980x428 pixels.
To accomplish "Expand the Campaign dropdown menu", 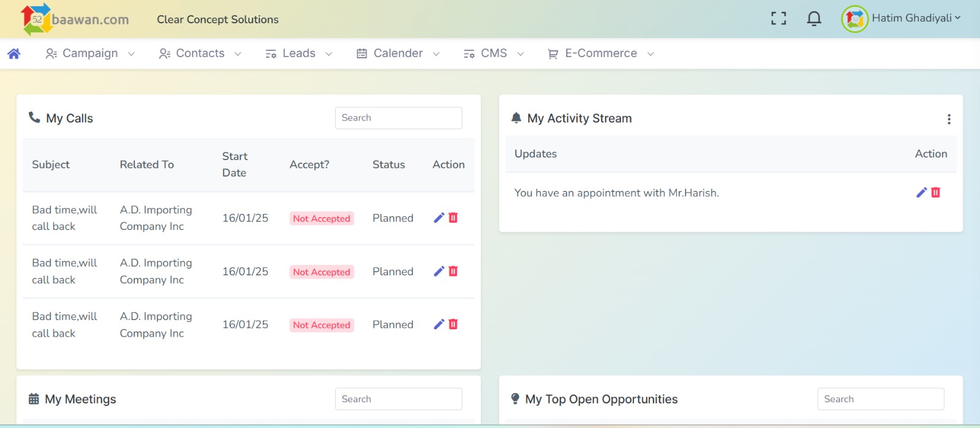I will (x=90, y=54).
